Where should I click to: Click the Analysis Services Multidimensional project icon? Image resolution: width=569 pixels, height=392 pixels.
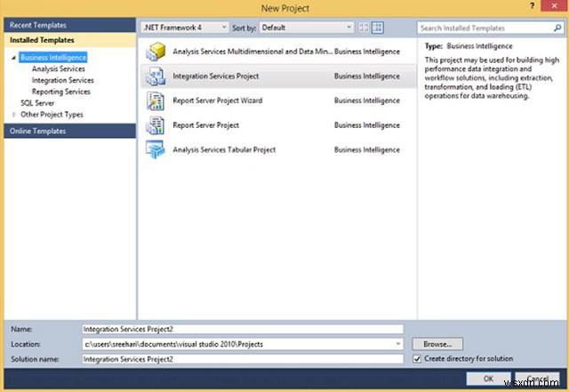(x=156, y=52)
